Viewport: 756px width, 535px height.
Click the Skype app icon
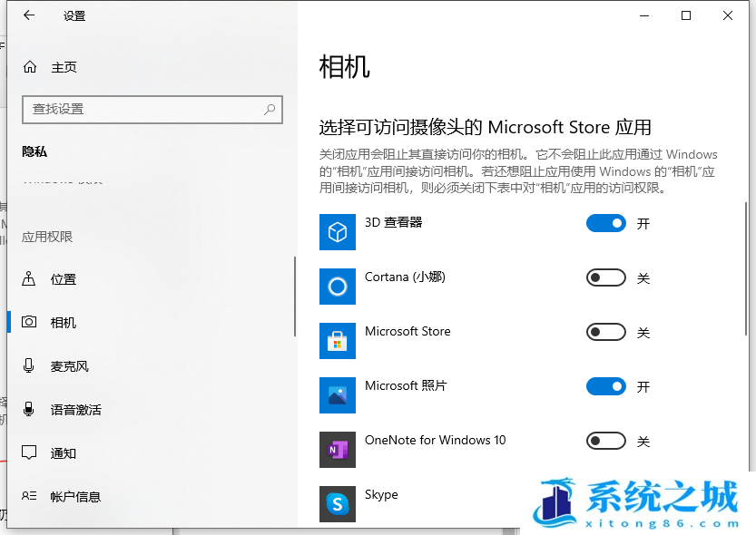tap(338, 504)
